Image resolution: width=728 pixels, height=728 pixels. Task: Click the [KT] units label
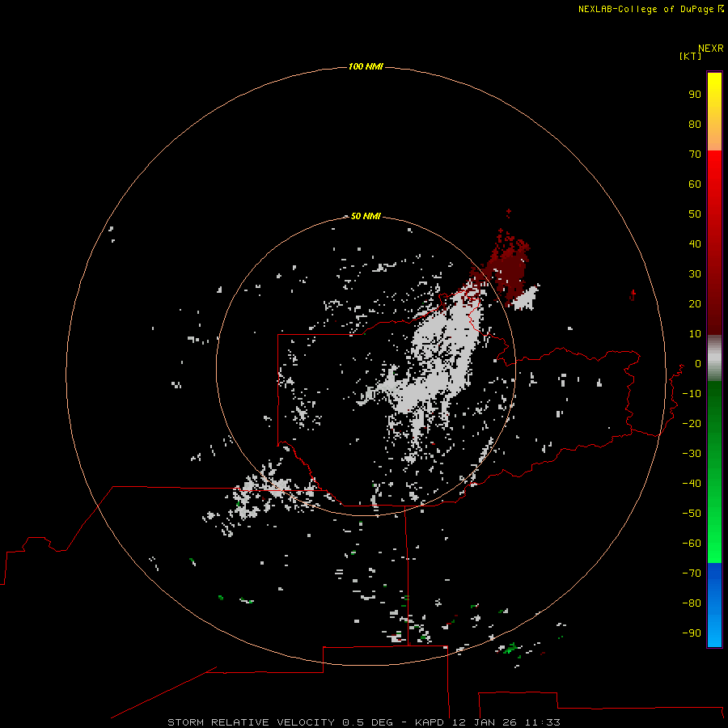691,56
